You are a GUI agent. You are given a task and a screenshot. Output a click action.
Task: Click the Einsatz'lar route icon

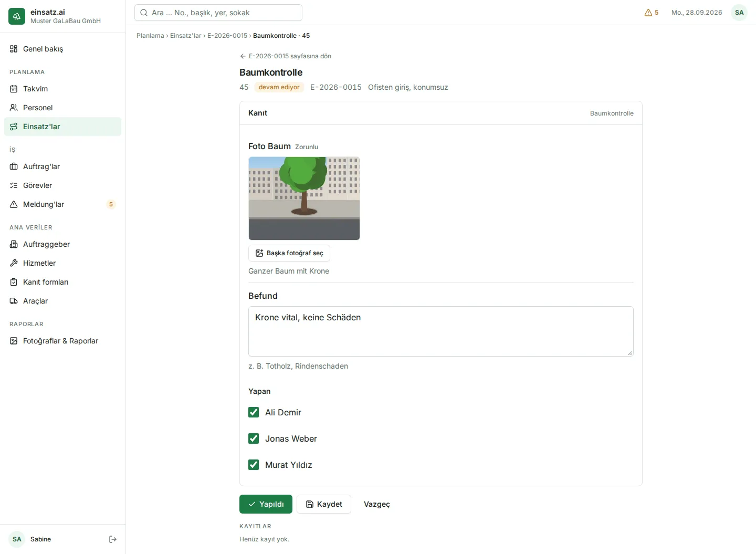(x=14, y=127)
